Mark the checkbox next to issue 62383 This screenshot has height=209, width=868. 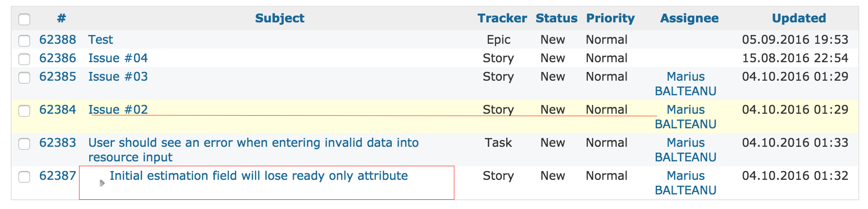[24, 144]
